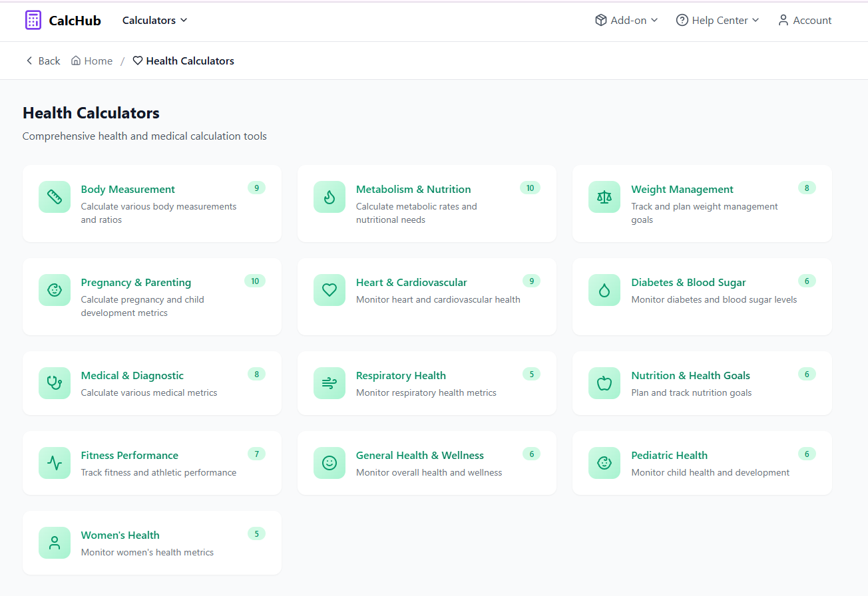Viewport: 868px width, 596px height.
Task: Open the Respiratory Health category title
Action: coord(401,376)
